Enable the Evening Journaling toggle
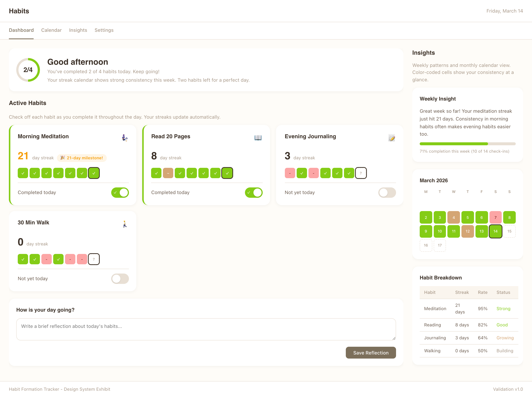This screenshot has height=397, width=532. click(387, 192)
